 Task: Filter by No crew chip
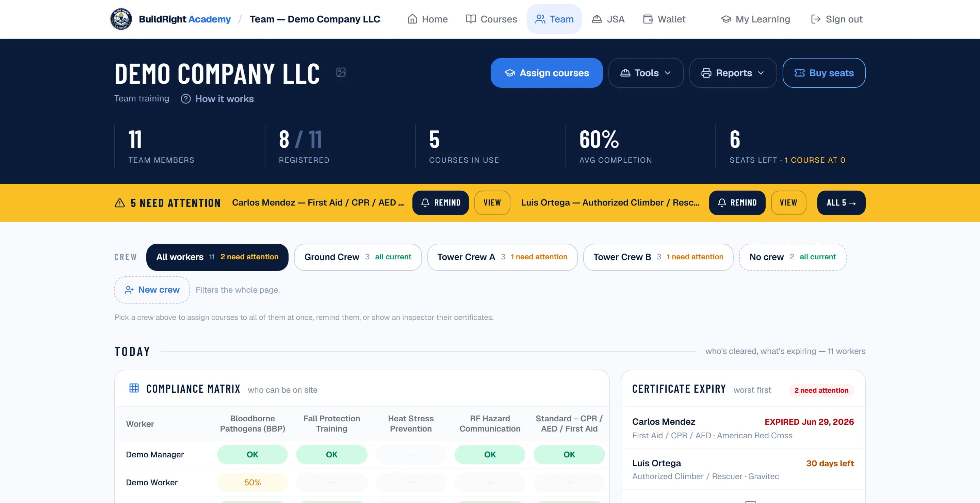[793, 257]
